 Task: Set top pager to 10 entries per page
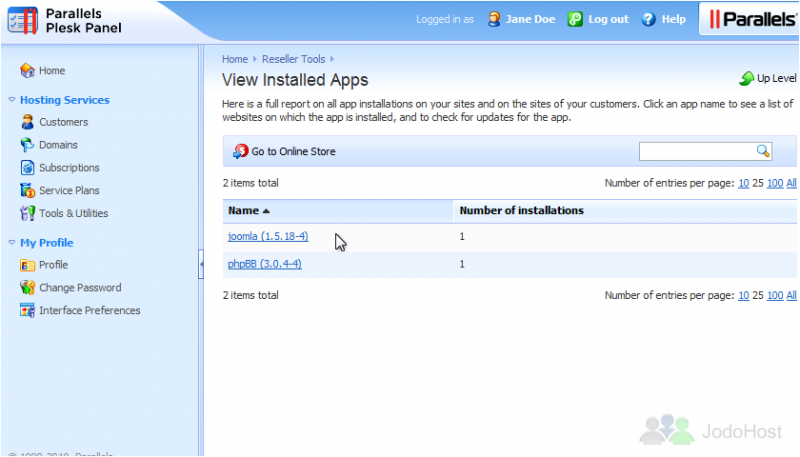click(743, 183)
